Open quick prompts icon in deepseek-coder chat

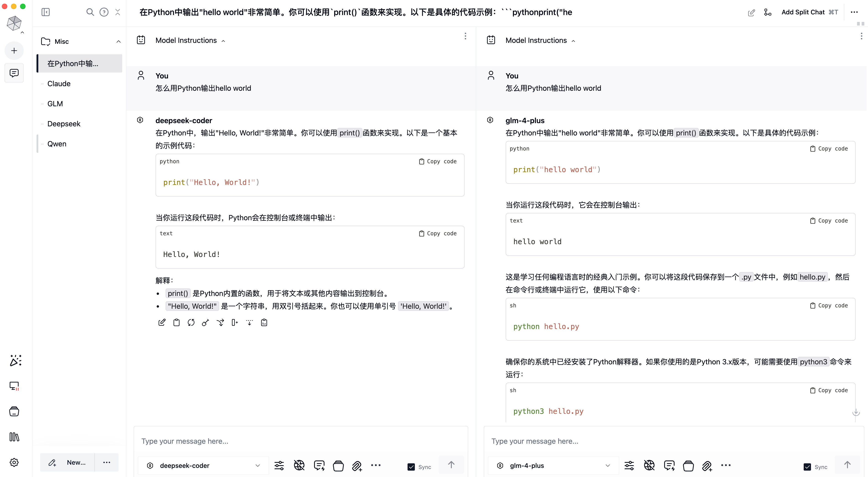tap(319, 466)
